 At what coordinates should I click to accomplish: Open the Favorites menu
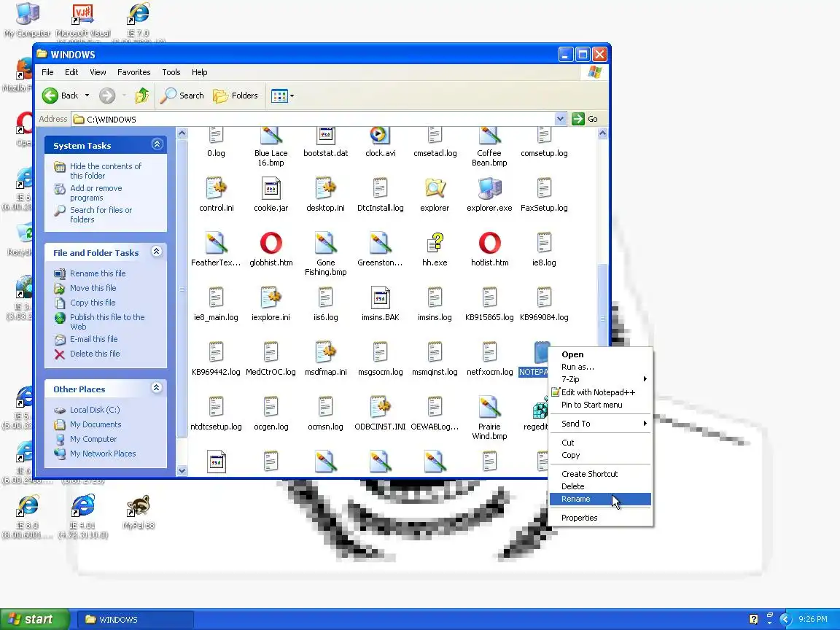click(134, 72)
